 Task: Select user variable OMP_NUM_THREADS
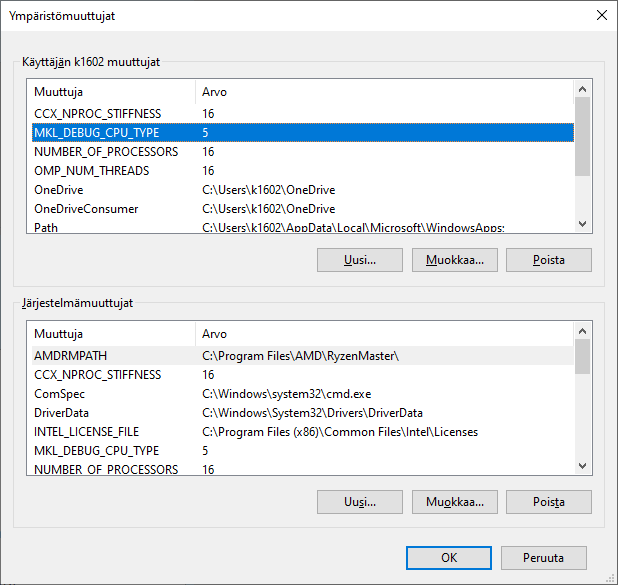coord(303,171)
